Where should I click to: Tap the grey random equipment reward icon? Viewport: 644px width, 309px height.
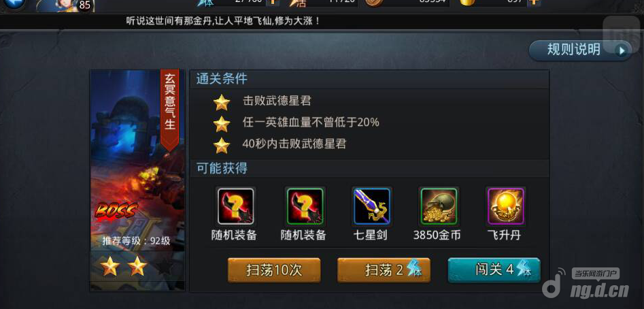pos(236,206)
